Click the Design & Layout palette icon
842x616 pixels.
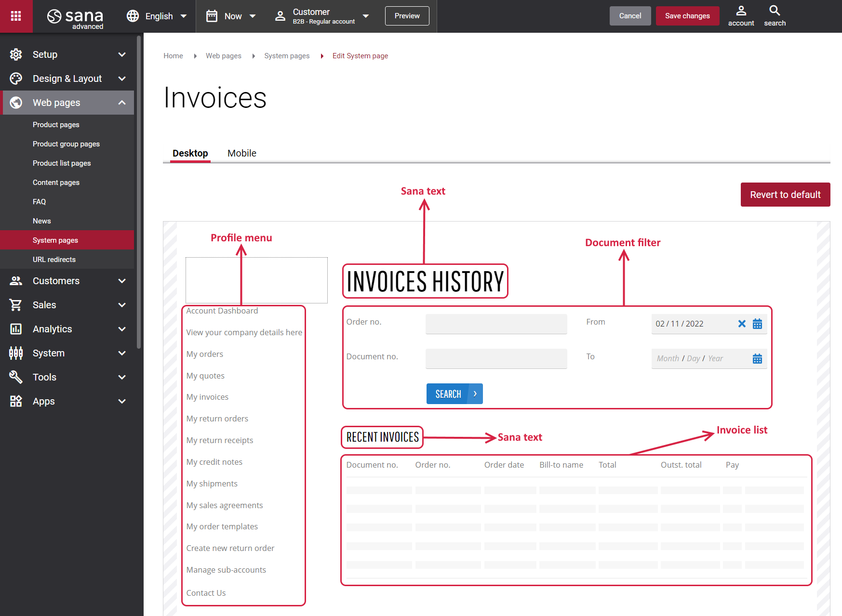pos(16,78)
